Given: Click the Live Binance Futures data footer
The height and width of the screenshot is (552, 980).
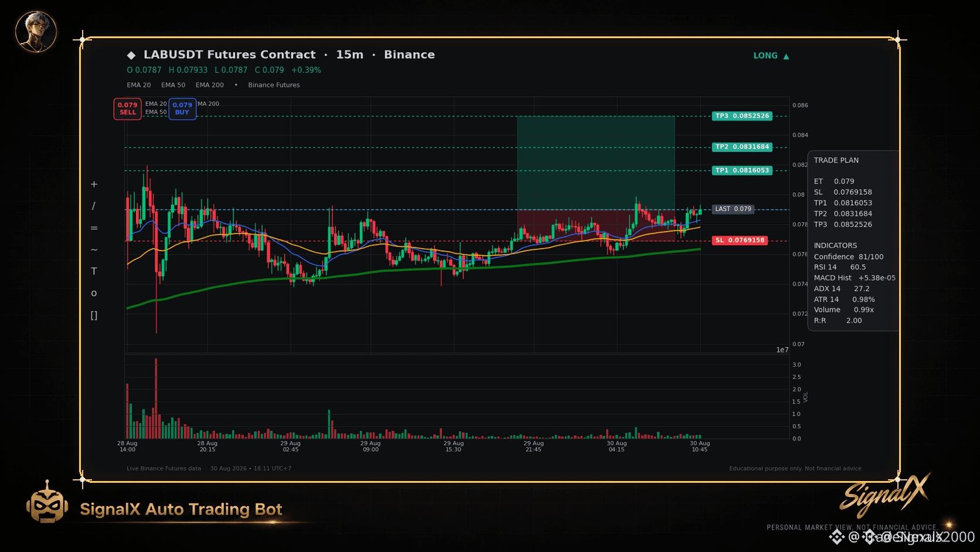Looking at the screenshot, I should 164,469.
